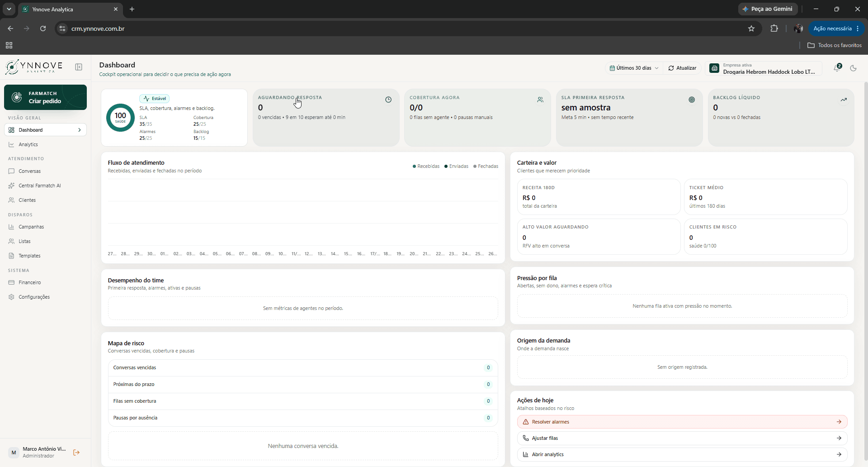Open Todos os favoritos folder
The image size is (868, 467).
(x=835, y=45)
